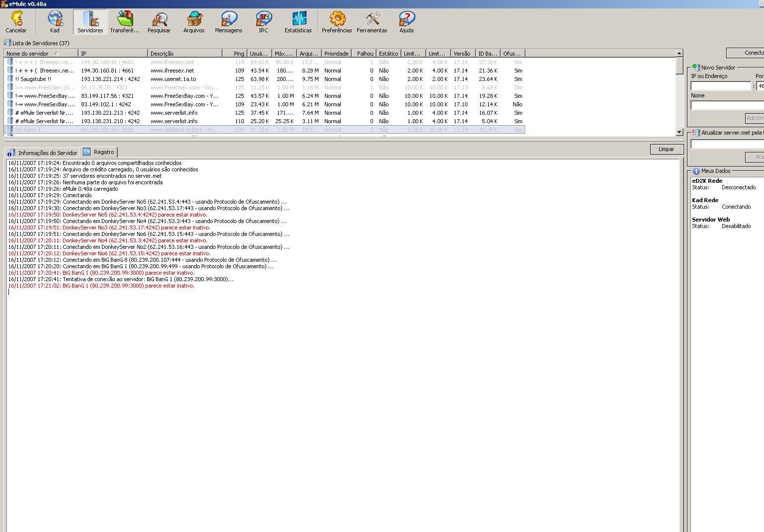764x532 pixels.
Task: Select the '!! Saugstube !!' server row
Action: pyautogui.click(x=264, y=79)
